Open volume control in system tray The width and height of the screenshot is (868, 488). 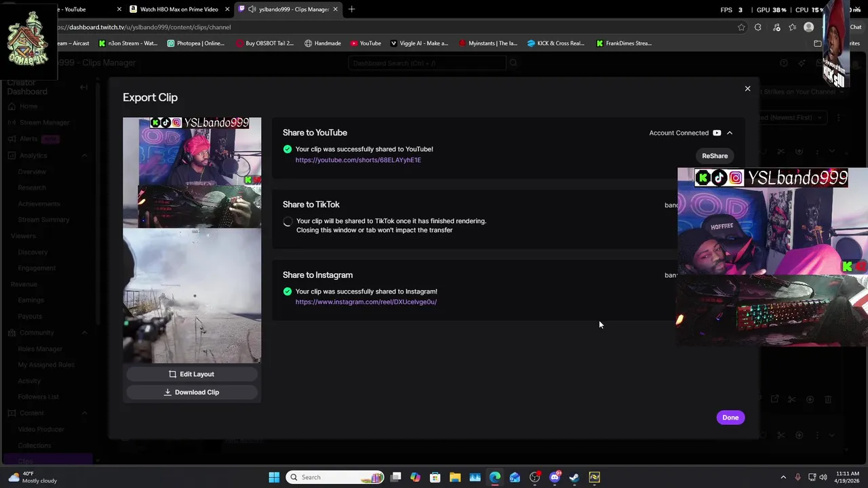823,477
